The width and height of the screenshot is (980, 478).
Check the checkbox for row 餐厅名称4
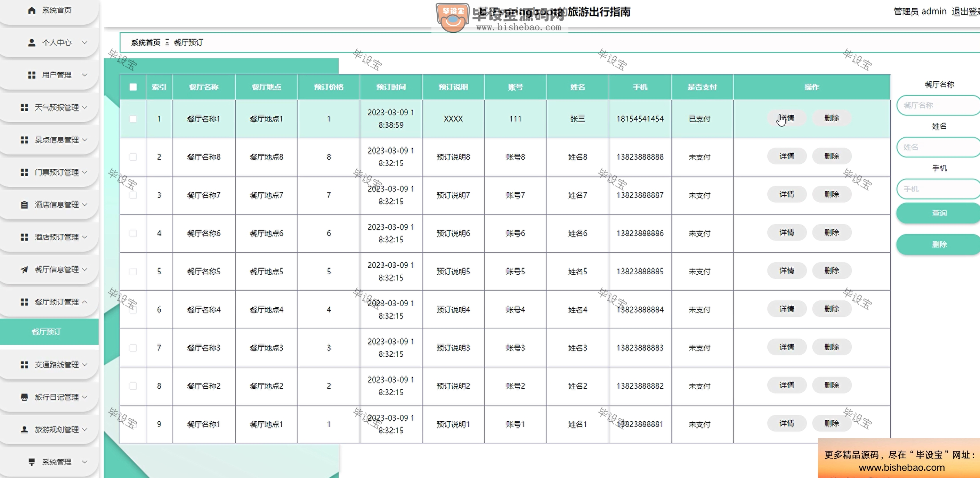coord(133,309)
